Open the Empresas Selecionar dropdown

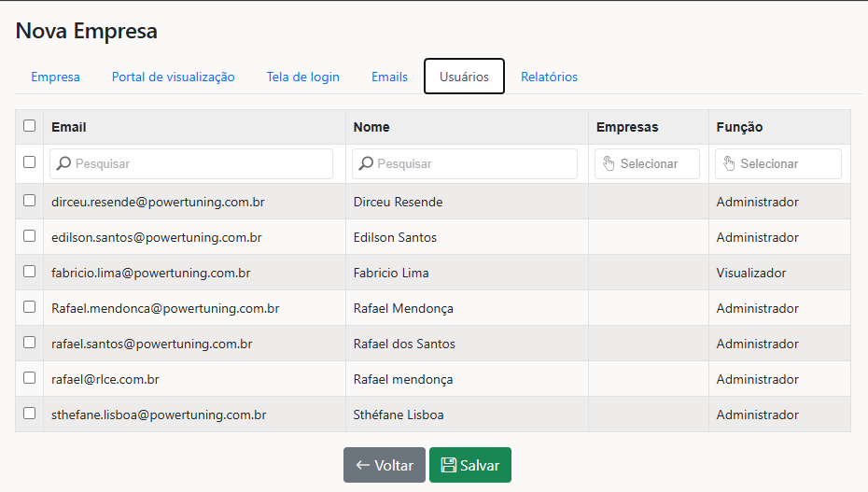click(x=648, y=164)
